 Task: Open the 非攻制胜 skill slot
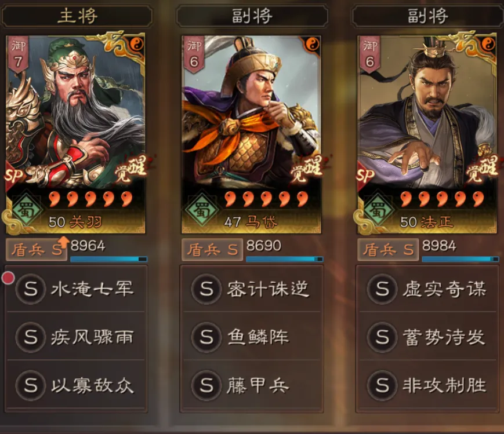(x=427, y=385)
